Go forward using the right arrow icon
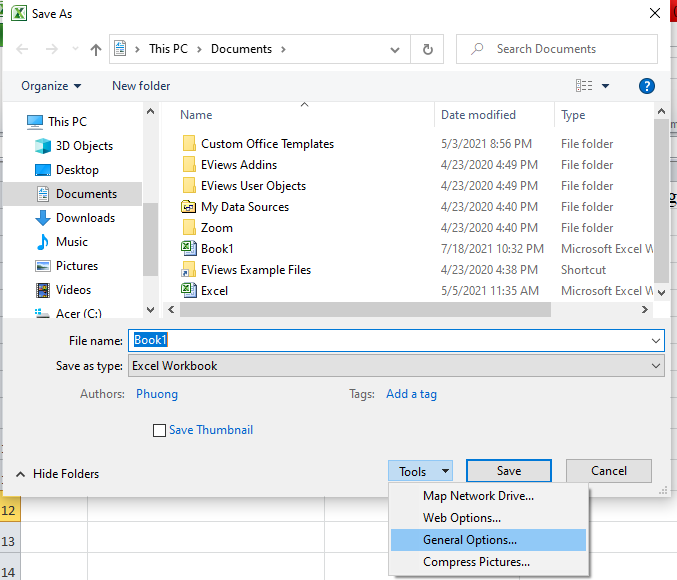This screenshot has width=677, height=580. 52,49
